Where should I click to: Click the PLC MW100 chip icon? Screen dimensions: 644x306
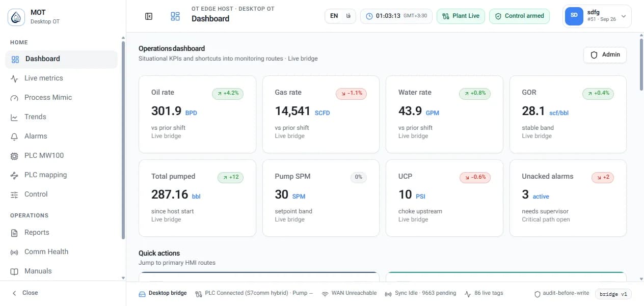14,156
